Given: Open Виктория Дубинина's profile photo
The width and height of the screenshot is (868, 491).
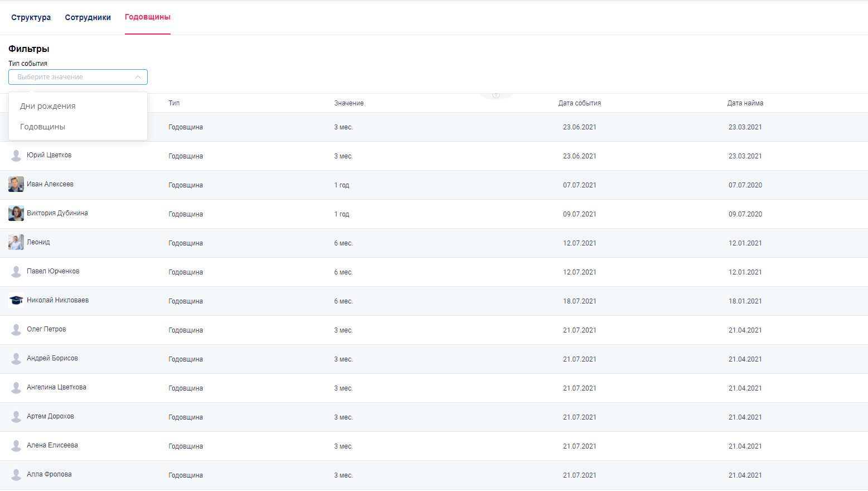Looking at the screenshot, I should tap(16, 213).
